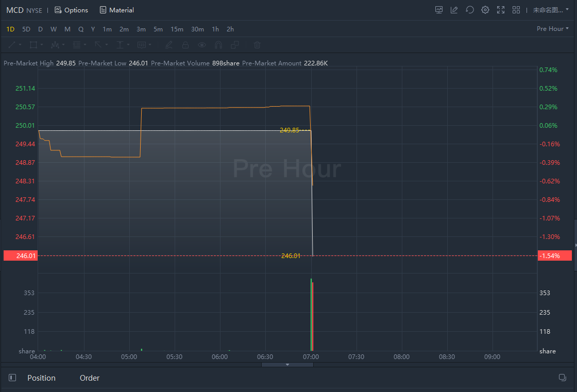Select the 15m interval tab
Image resolution: width=577 pixels, height=392 pixels.
(177, 29)
